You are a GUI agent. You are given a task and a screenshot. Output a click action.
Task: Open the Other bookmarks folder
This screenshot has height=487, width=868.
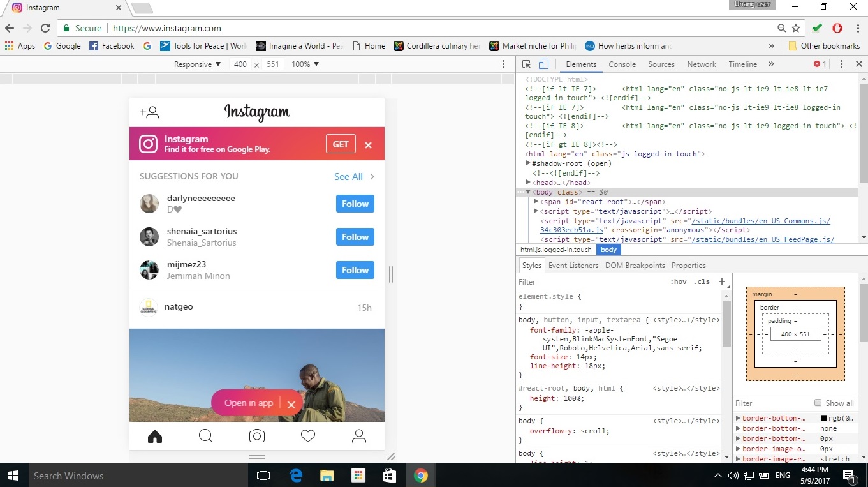824,46
